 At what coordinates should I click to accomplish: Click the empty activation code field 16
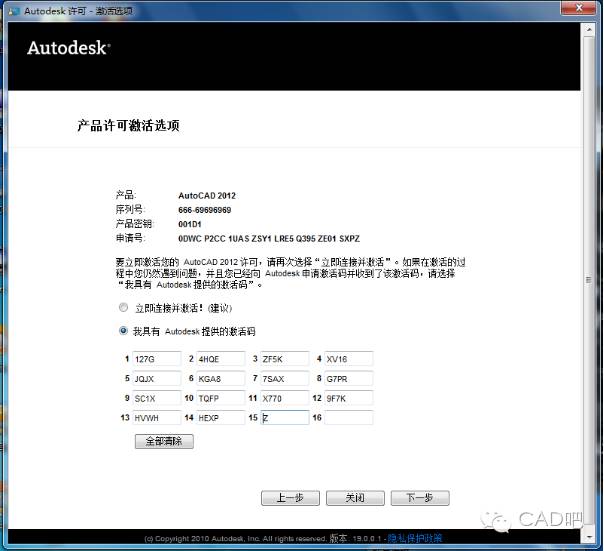348,418
